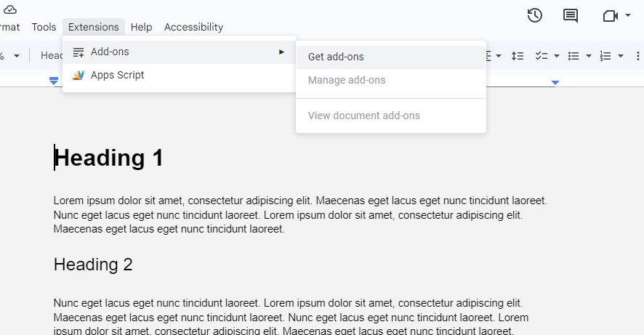The height and width of the screenshot is (335, 644).
Task: Expand the checklist options dropdown arrow
Action: tap(557, 56)
